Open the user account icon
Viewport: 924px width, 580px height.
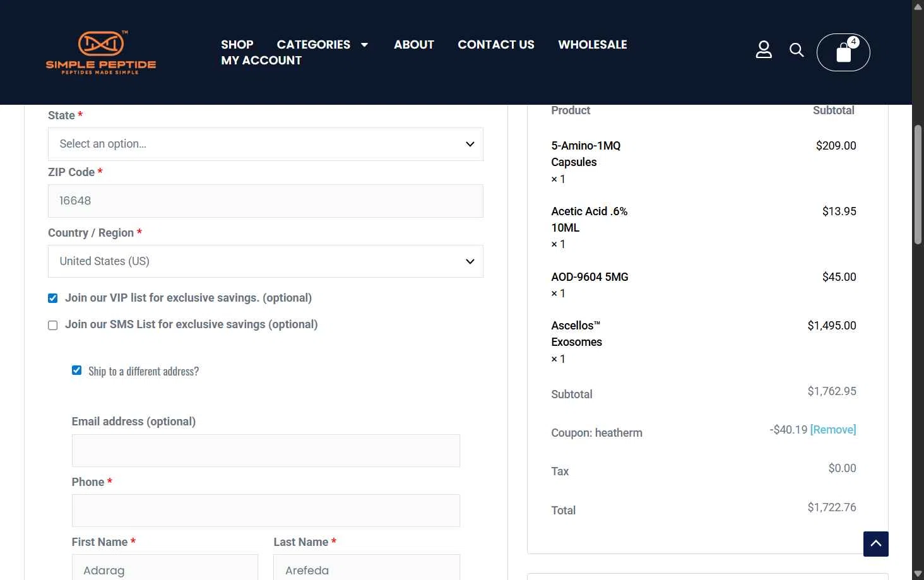(x=764, y=50)
